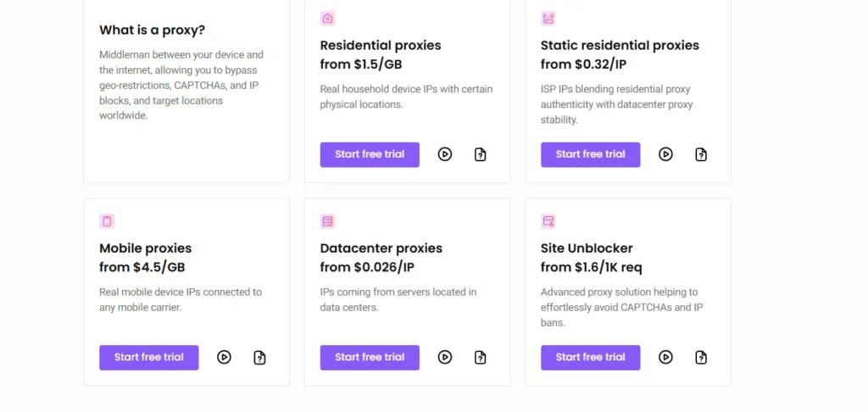Play the Residential proxies video
Screen dimensions: 868x412
(445, 154)
